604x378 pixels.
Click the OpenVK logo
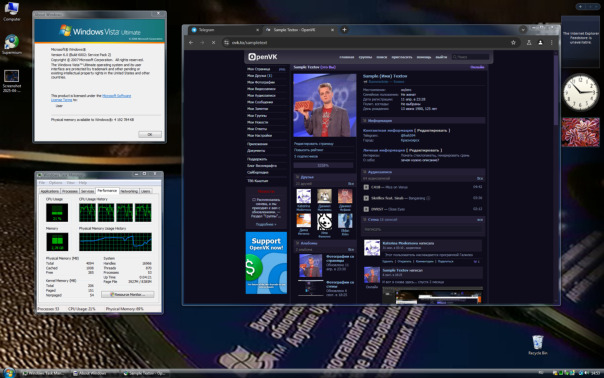[263, 57]
